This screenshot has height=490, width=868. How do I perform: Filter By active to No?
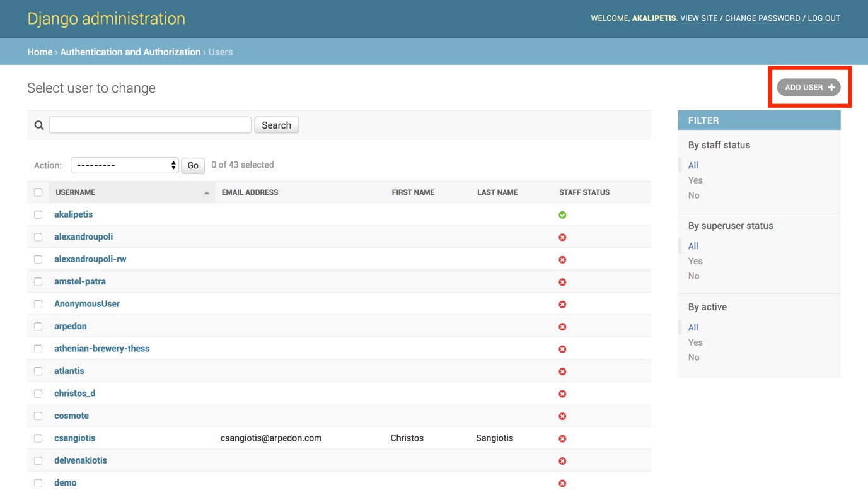pos(693,358)
